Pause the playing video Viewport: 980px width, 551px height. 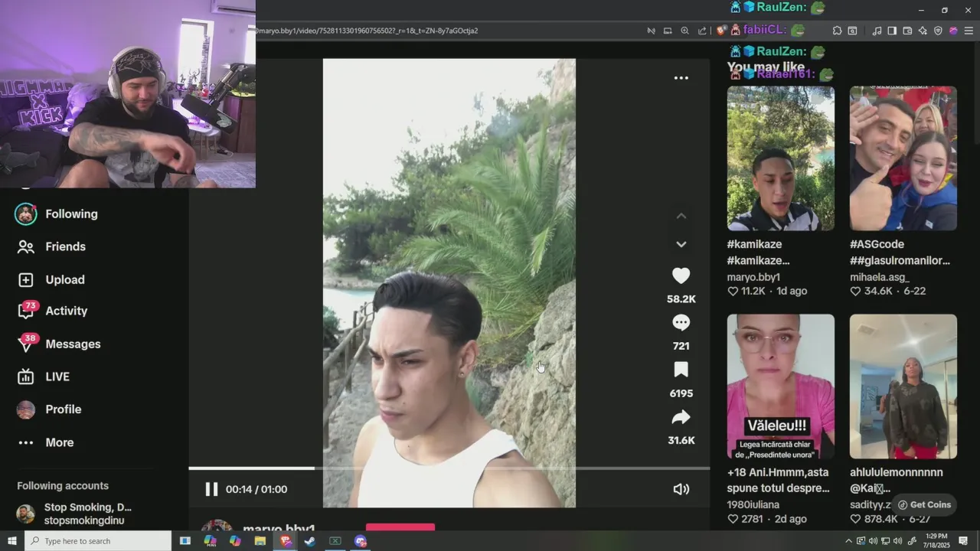(211, 489)
